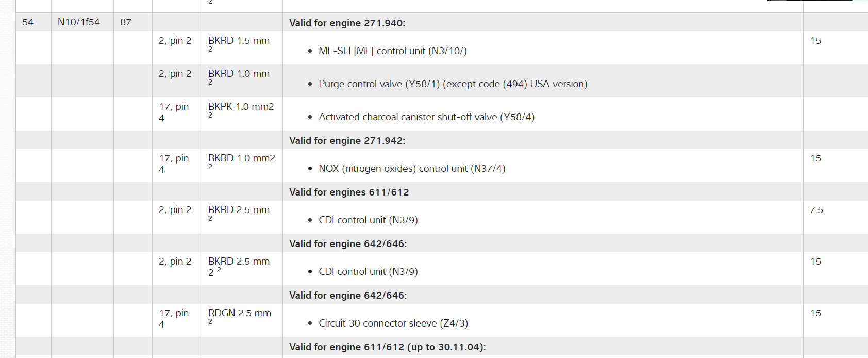Viewport: 868px width, 358px height.
Task: Click NOX (nitrogen oxides) control unit entry
Action: tap(411, 169)
